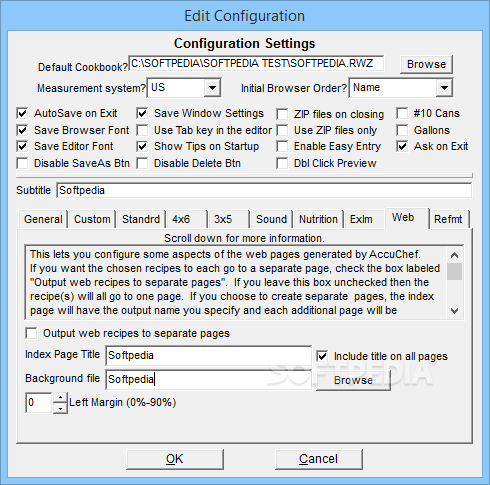
Task: Click the Subtitle text field
Action: [x=264, y=191]
